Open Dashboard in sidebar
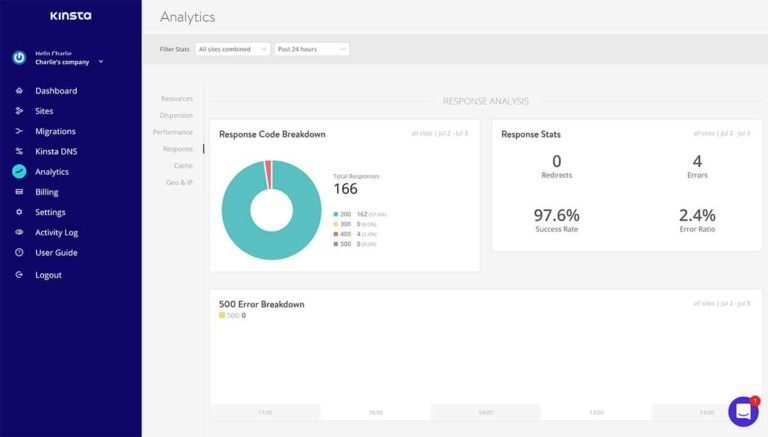 (56, 91)
